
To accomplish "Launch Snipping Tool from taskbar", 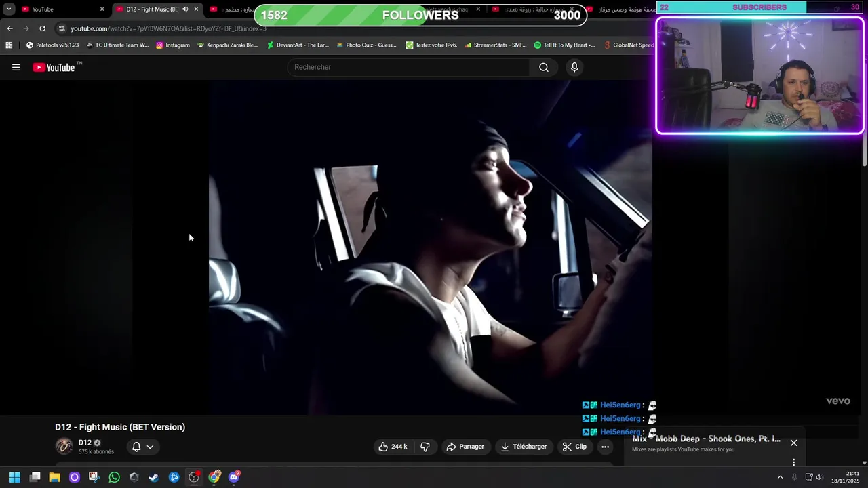I will click(x=94, y=477).
